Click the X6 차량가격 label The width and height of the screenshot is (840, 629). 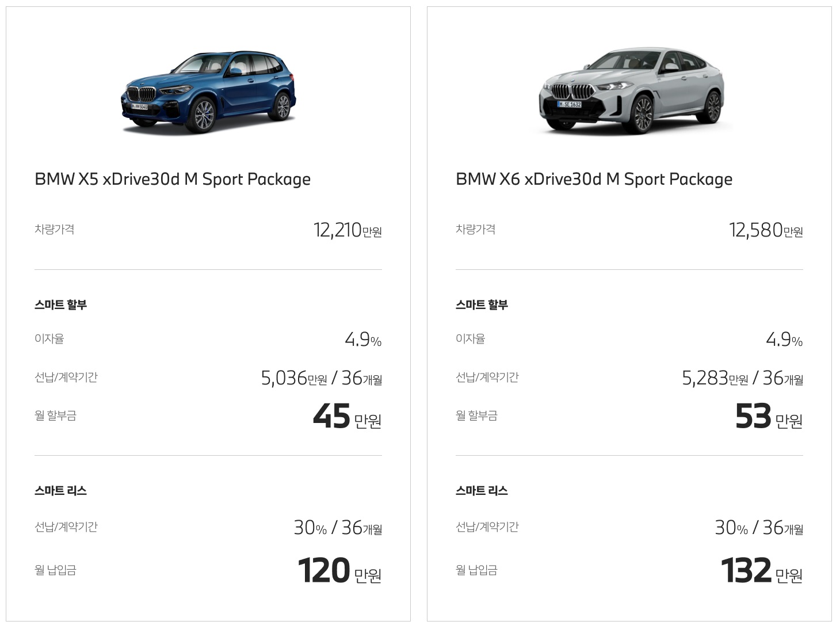[x=475, y=229]
